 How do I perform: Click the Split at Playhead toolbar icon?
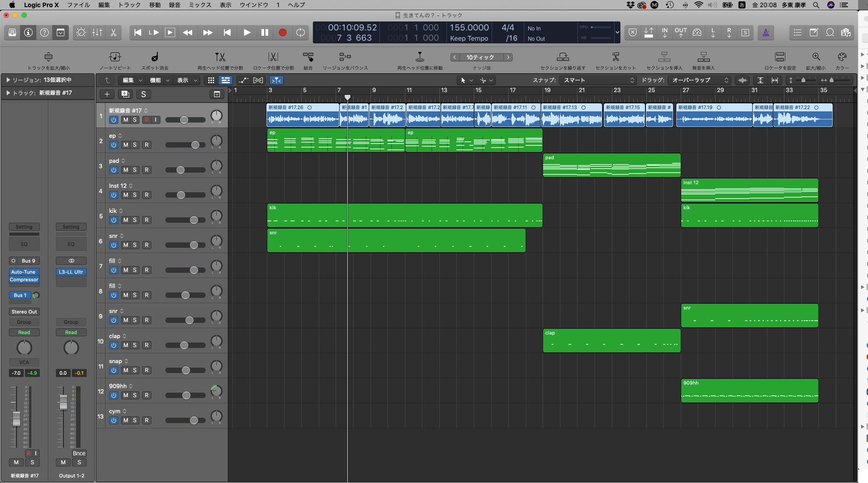pyautogui.click(x=220, y=57)
